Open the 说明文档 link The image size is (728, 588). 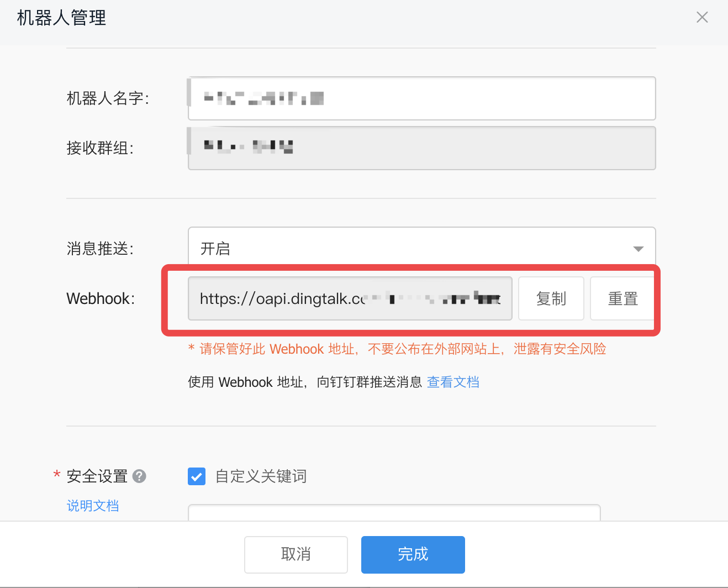[93, 506]
